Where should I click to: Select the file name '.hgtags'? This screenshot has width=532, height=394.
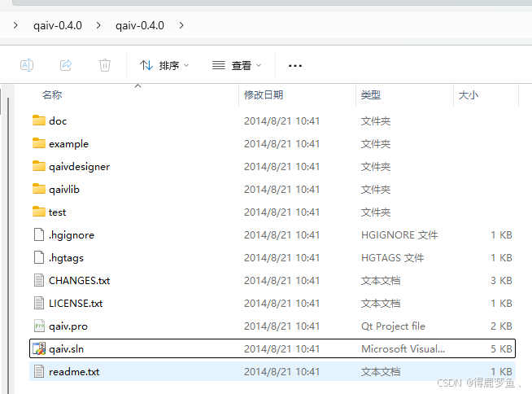tap(66, 258)
